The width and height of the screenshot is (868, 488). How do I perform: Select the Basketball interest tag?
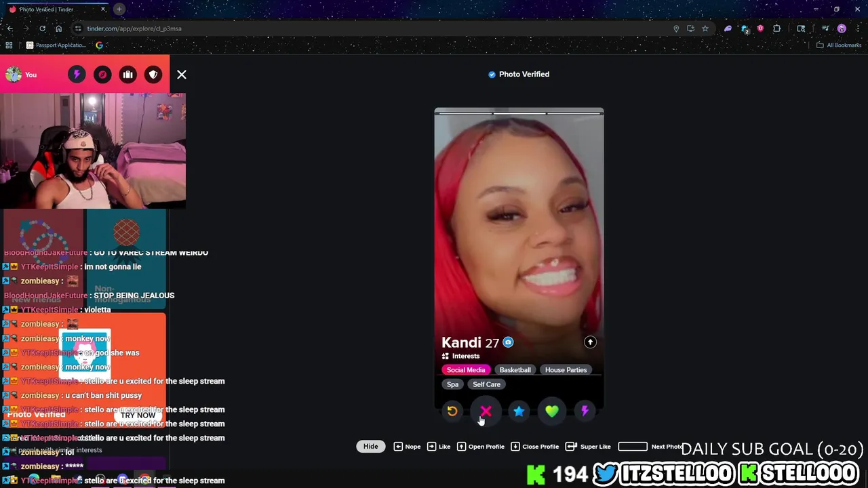coord(515,370)
